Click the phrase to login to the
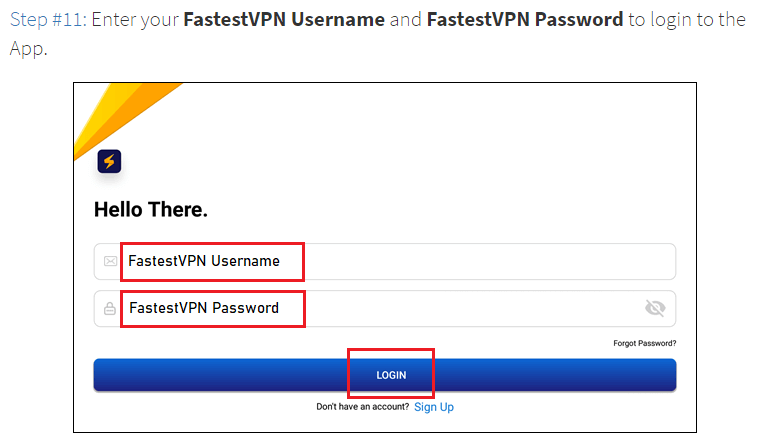Viewport: 767px width, 442px height. [x=687, y=20]
